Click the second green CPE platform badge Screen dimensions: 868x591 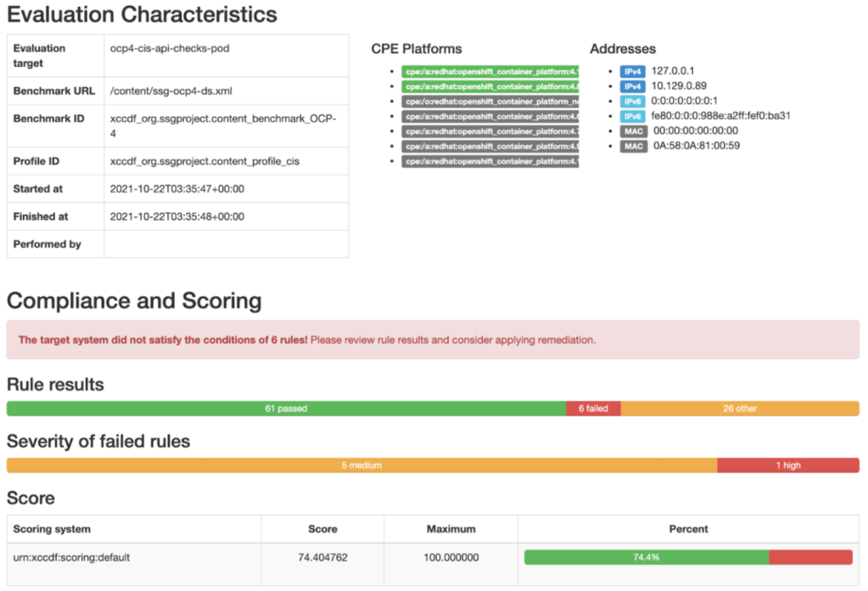coord(490,86)
